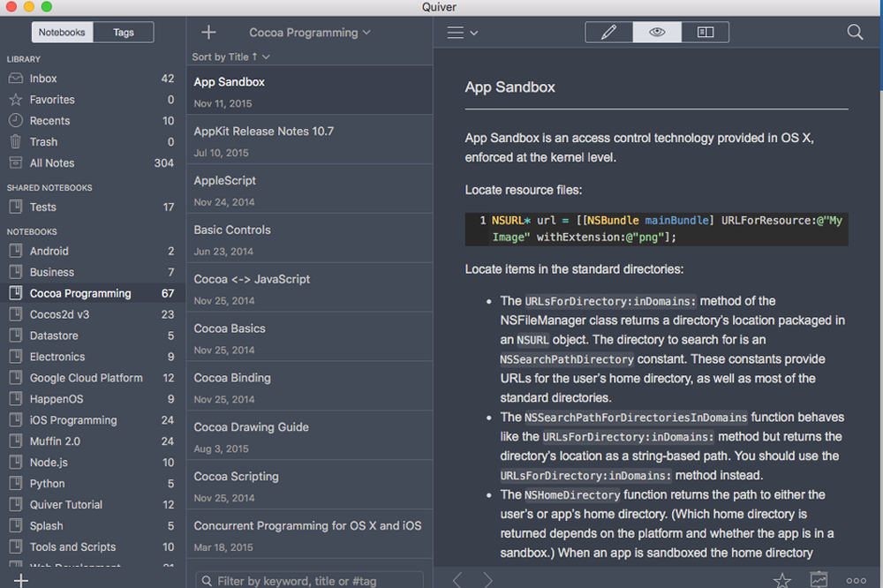This screenshot has height=588, width=883.
Task: Open the Sort by Title dropdown
Action: pyautogui.click(x=230, y=57)
